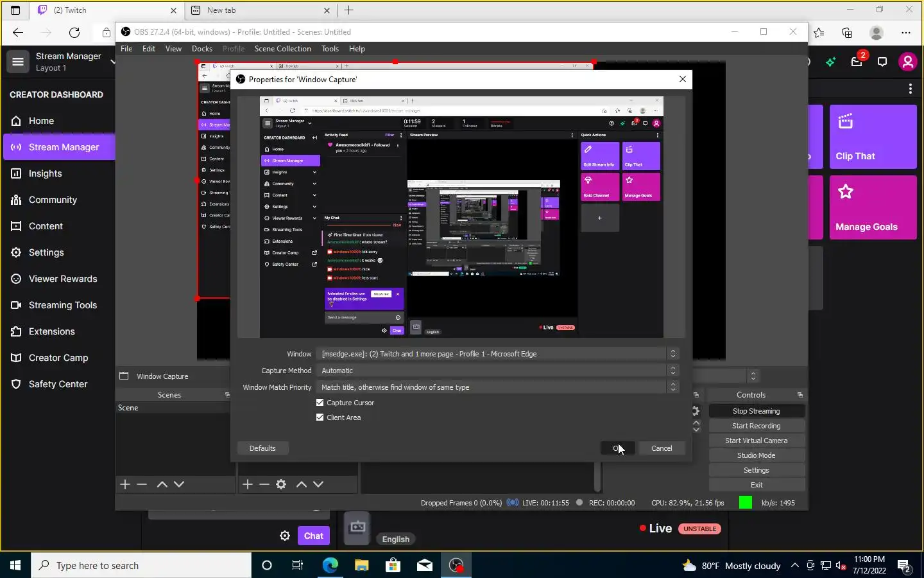Viewport: 924px width, 578px height.
Task: Open Microsoft Store from taskbar
Action: [393, 565]
